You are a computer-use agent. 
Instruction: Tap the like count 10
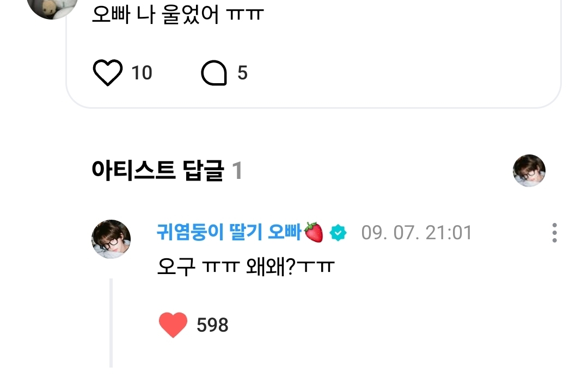pos(142,73)
